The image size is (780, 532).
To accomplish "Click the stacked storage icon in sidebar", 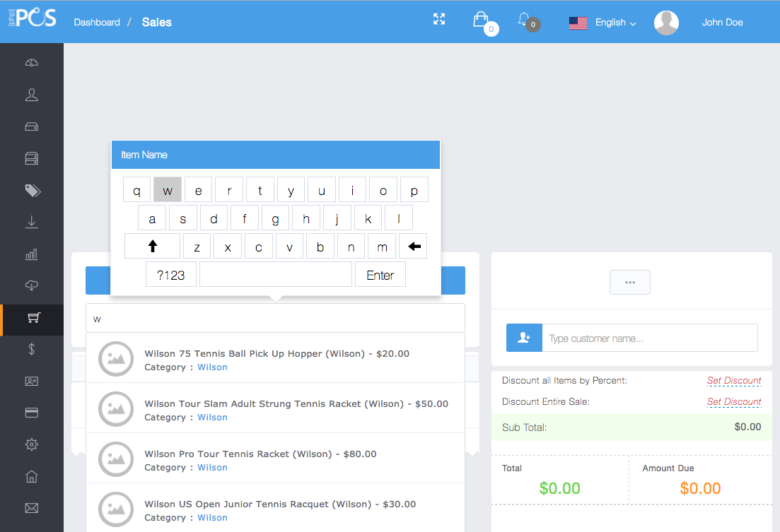I will pyautogui.click(x=31, y=158).
